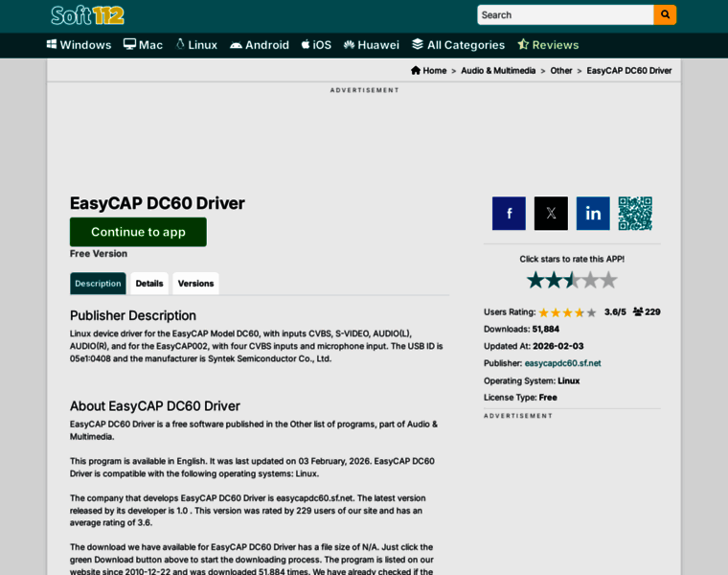Go to the Reviews page
Image resolution: width=728 pixels, height=575 pixels.
(548, 45)
